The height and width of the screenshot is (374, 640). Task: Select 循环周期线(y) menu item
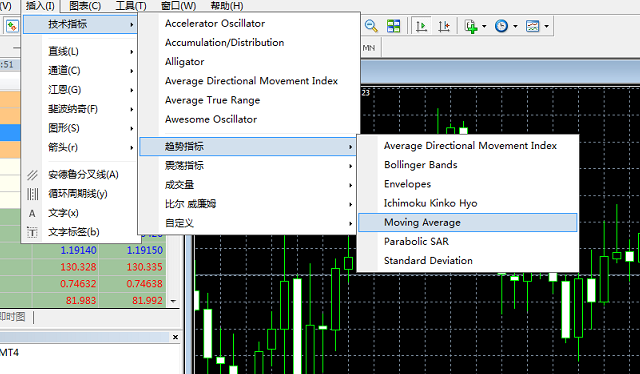80,194
